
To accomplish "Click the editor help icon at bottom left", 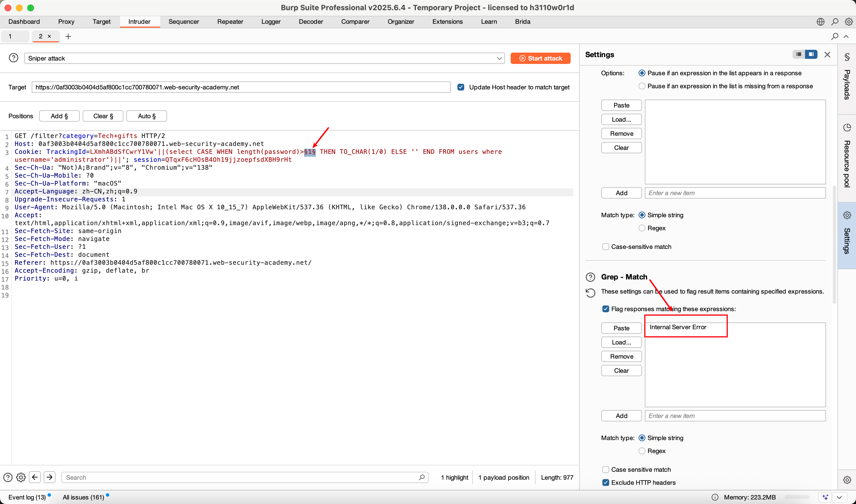I will pyautogui.click(x=8, y=477).
